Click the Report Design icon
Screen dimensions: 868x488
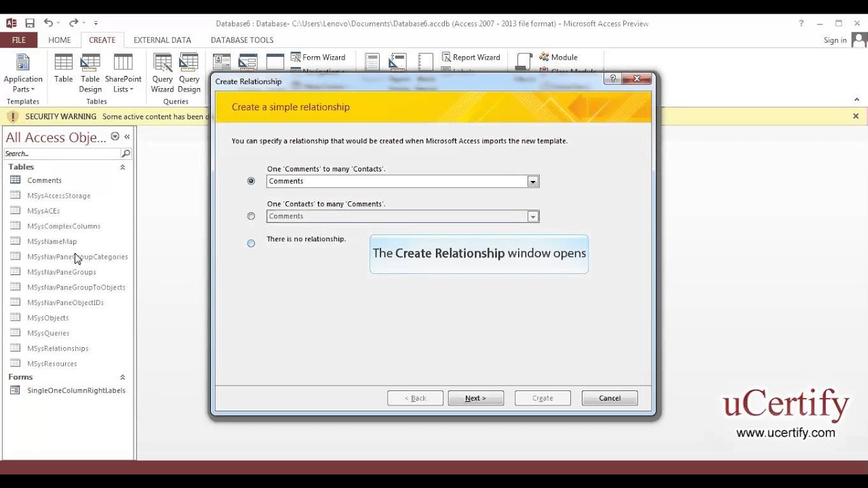(398, 62)
